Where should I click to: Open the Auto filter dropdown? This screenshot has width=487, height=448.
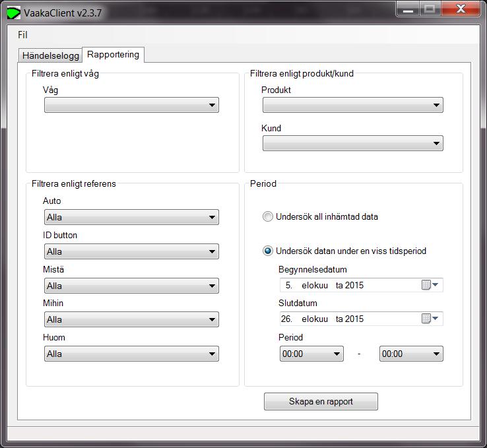132,217
